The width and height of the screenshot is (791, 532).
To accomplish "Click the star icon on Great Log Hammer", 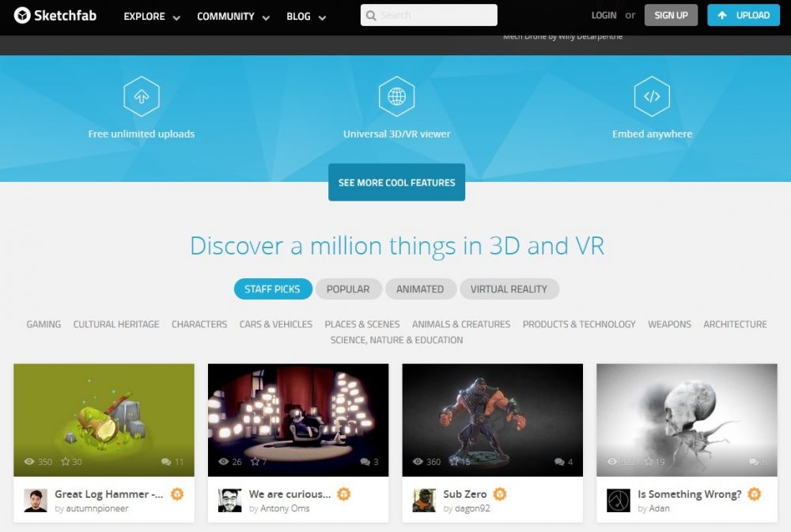I will coord(66,462).
